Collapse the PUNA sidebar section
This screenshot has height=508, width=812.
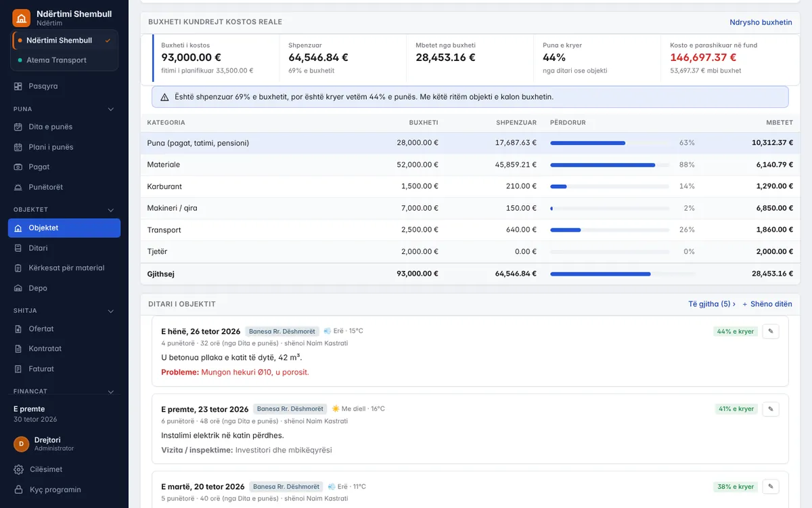[111, 109]
